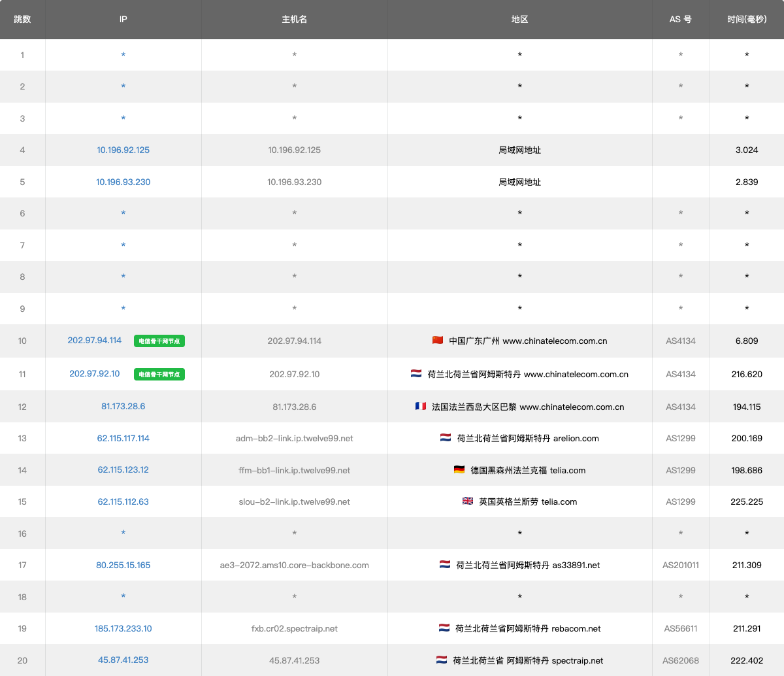Follow the 62.115.117.114 IP link
Screen dimensions: 784x676
tap(123, 438)
